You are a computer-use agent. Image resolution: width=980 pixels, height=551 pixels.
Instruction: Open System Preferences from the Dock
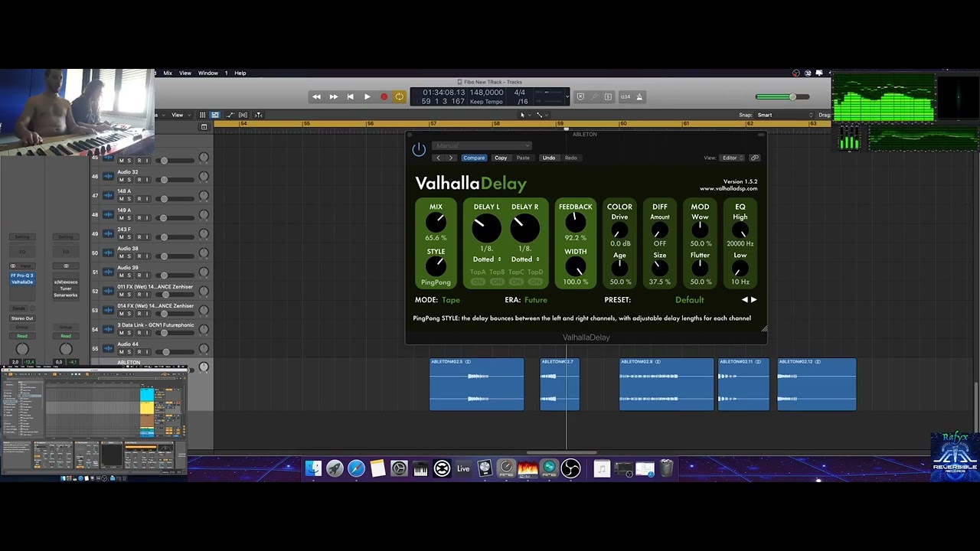(x=399, y=468)
